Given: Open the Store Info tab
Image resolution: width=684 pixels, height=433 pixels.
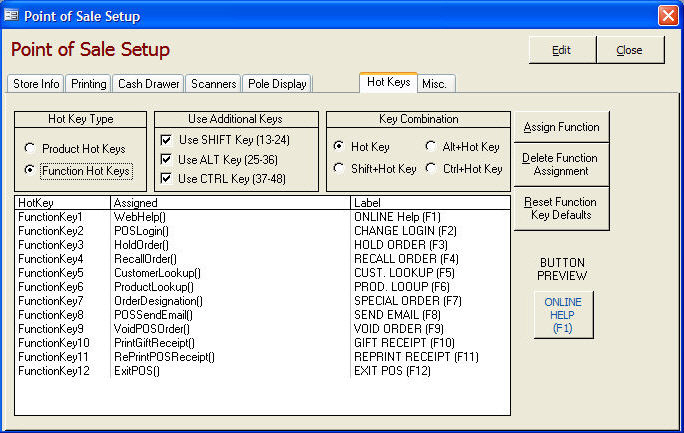Looking at the screenshot, I should point(36,84).
